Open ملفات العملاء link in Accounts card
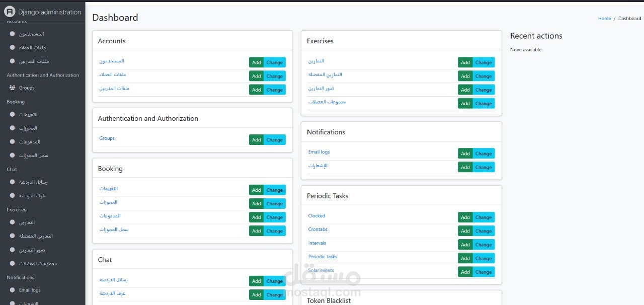The height and width of the screenshot is (305, 644). (113, 74)
